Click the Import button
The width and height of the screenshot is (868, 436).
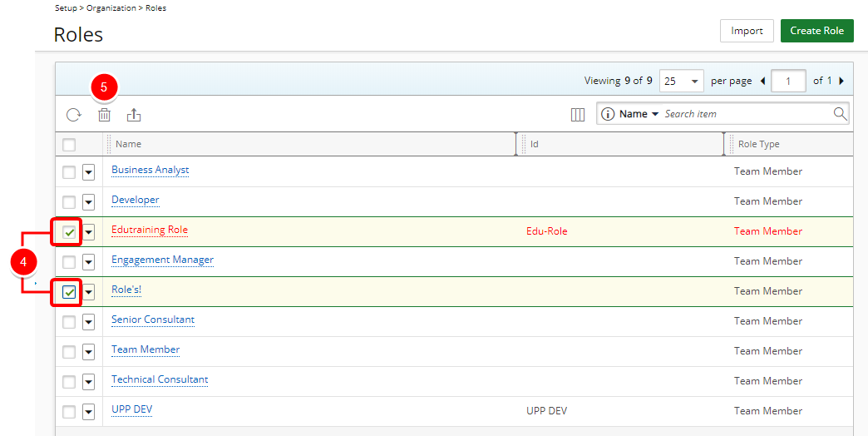coord(747,31)
